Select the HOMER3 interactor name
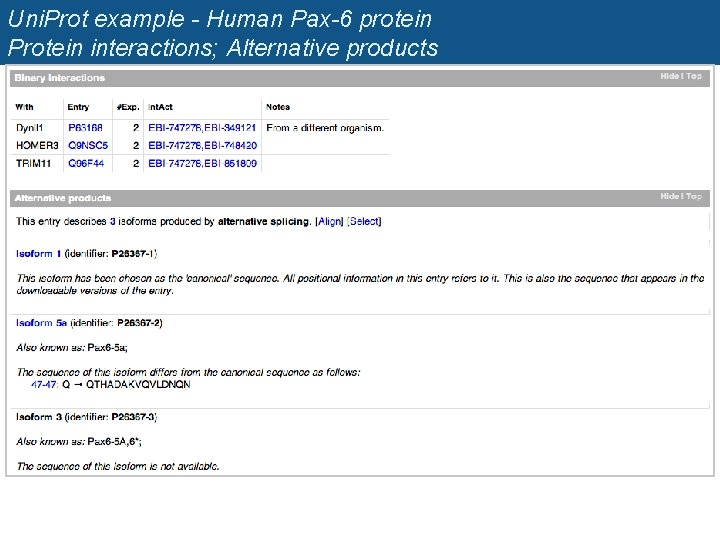The height and width of the screenshot is (540, 720). (x=37, y=146)
